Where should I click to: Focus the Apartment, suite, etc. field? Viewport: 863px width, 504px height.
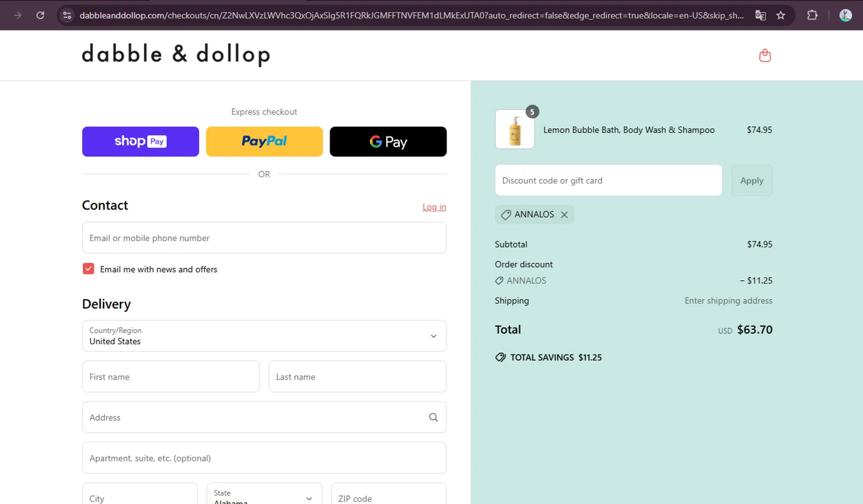(x=264, y=458)
